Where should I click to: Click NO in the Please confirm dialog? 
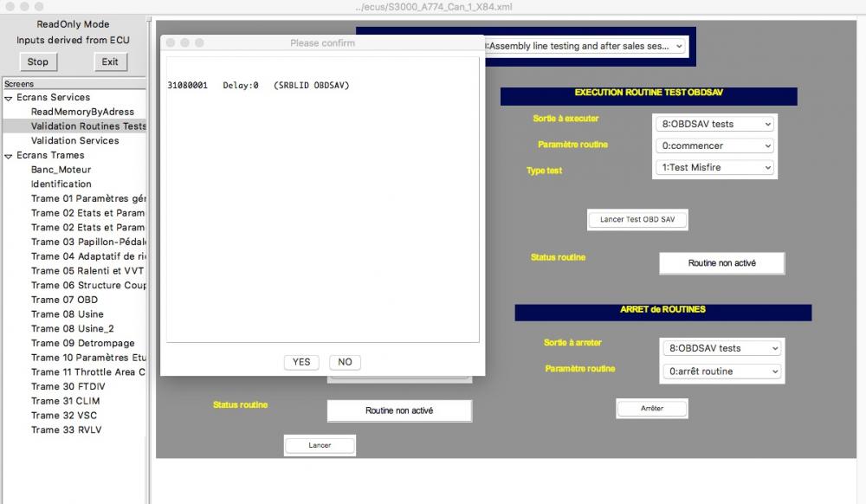pyautogui.click(x=345, y=362)
